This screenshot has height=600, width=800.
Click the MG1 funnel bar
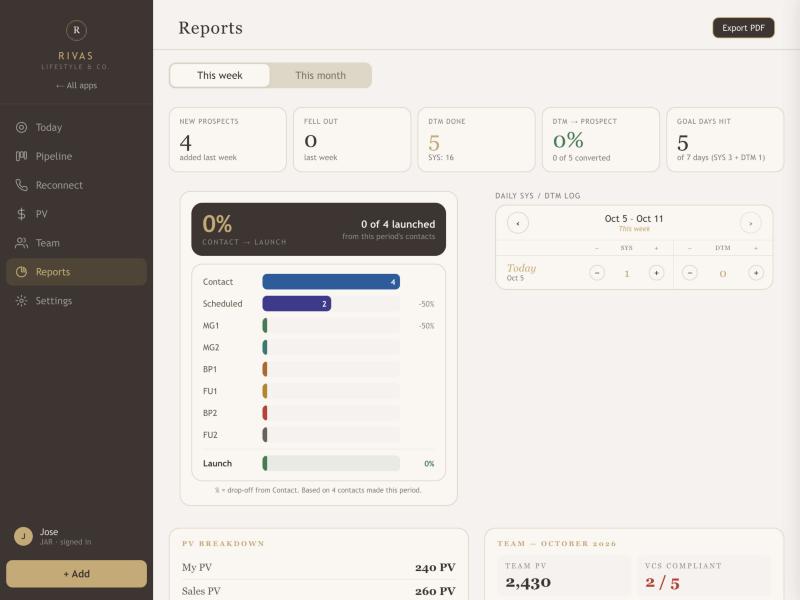coord(331,326)
